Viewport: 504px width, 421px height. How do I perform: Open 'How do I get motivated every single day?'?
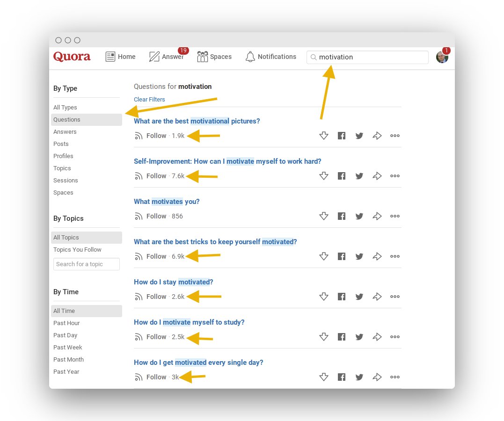(x=198, y=363)
